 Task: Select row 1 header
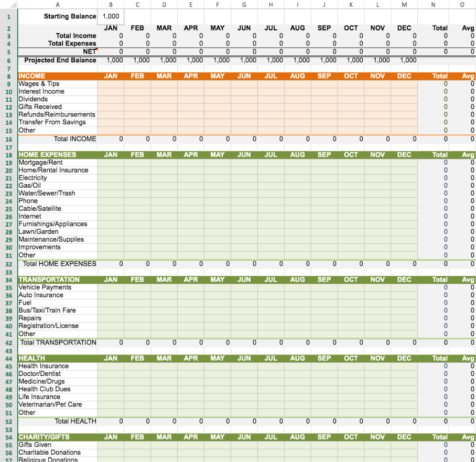9,17
